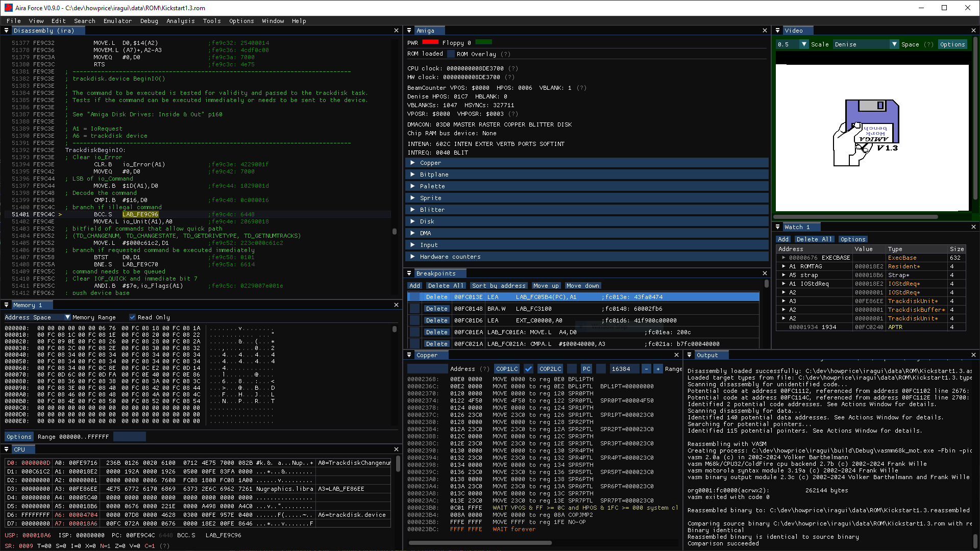This screenshot has height=551, width=980.
Task: Close the Memory 1 panel
Action: pyautogui.click(x=396, y=305)
